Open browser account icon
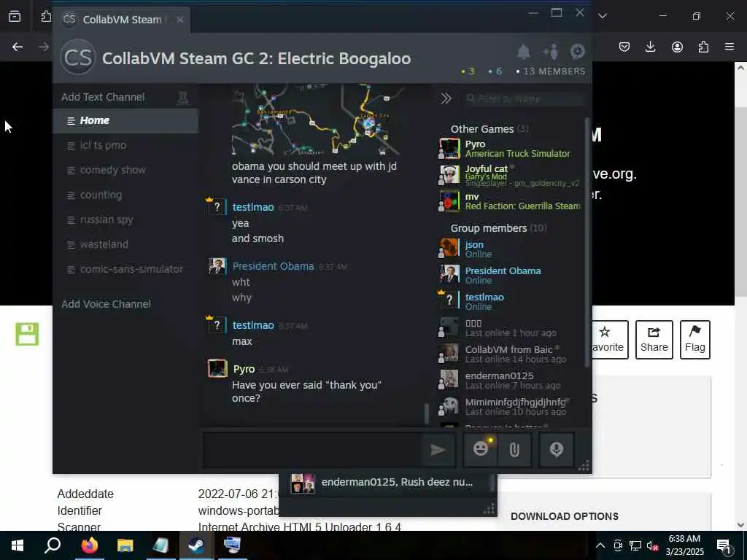The width and height of the screenshot is (747, 560). pyautogui.click(x=677, y=47)
